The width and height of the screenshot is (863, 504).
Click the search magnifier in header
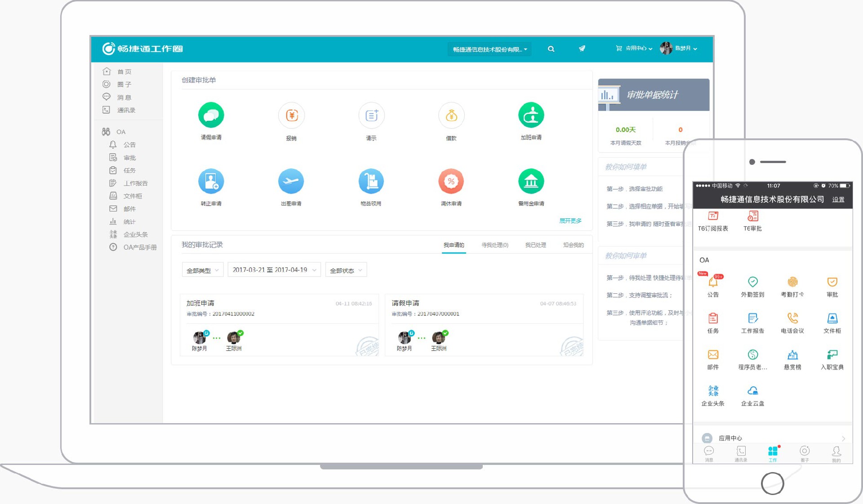[551, 49]
